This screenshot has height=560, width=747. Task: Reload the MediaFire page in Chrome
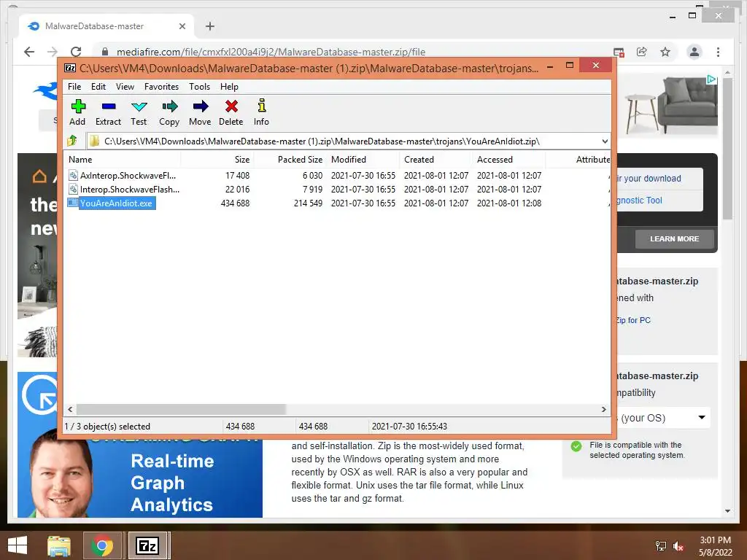(x=76, y=52)
